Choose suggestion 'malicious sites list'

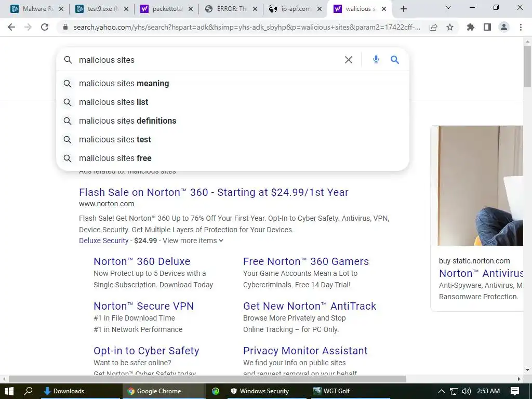pos(233,102)
